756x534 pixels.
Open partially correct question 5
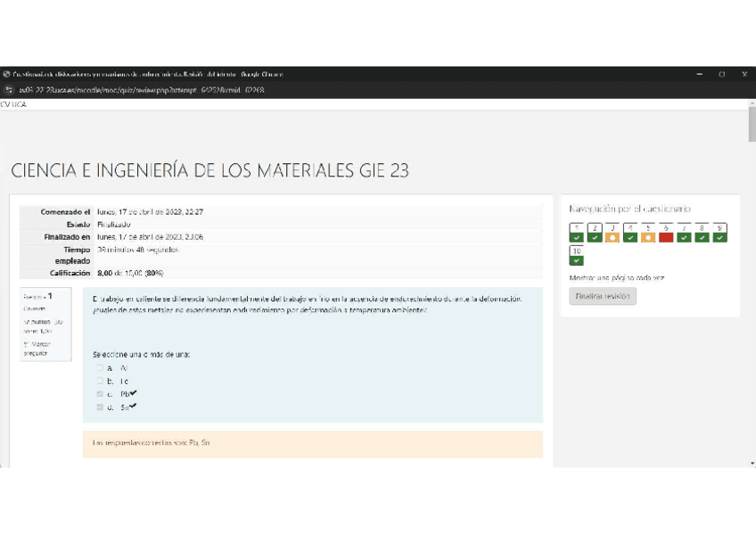click(647, 234)
